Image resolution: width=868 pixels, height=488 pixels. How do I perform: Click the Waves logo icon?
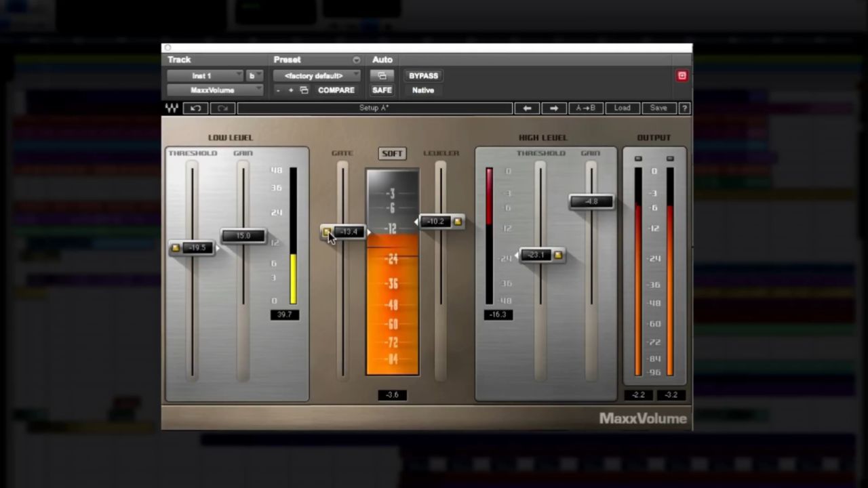click(x=172, y=108)
